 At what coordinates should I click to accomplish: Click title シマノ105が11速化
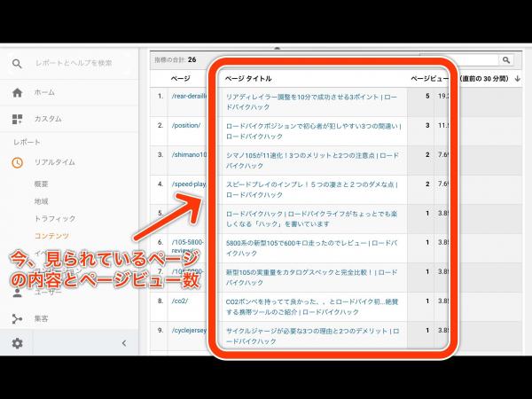[312, 160]
